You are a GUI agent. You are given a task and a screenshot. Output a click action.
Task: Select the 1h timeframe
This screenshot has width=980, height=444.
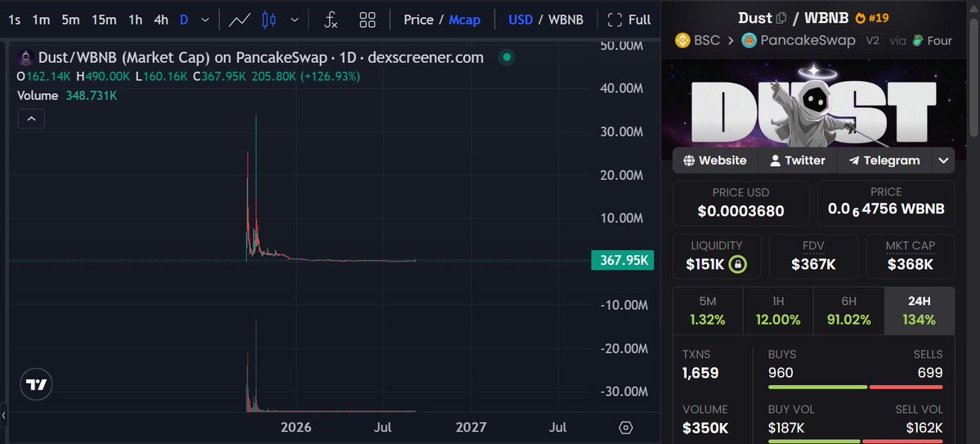136,20
